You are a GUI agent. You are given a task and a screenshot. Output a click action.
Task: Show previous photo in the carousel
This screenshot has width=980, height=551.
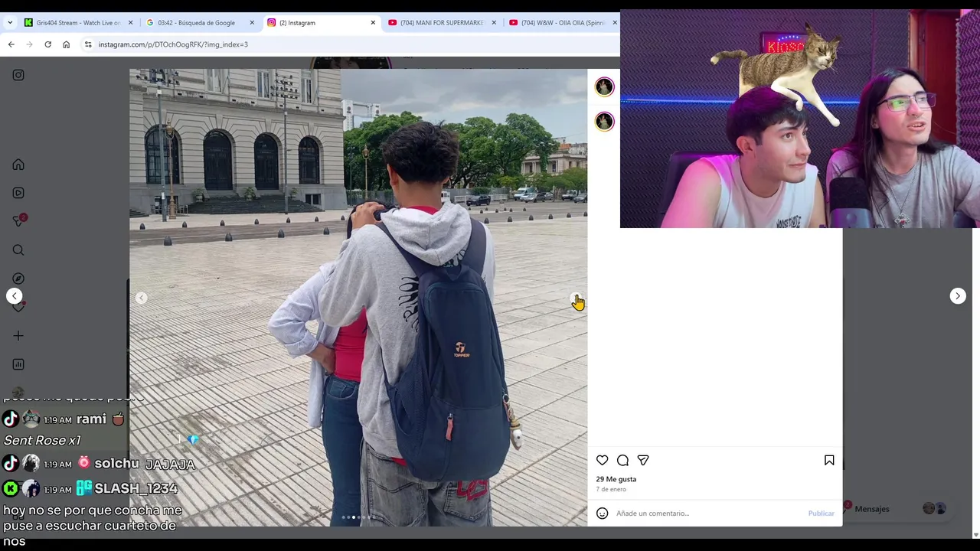(x=142, y=298)
